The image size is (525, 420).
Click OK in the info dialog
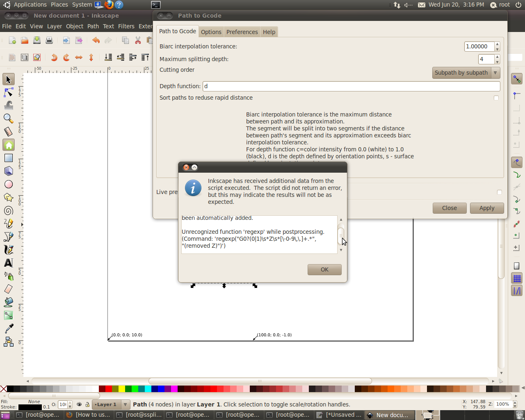(x=324, y=269)
